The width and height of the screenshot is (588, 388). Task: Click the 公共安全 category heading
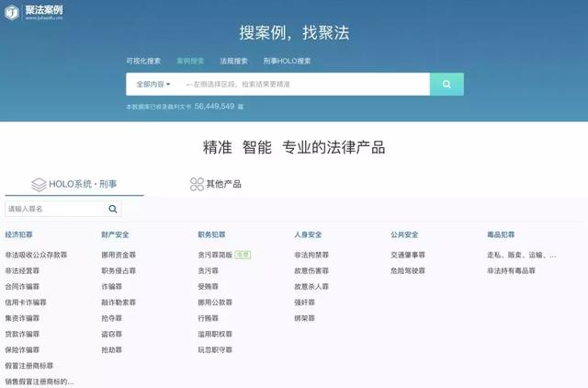[404, 234]
